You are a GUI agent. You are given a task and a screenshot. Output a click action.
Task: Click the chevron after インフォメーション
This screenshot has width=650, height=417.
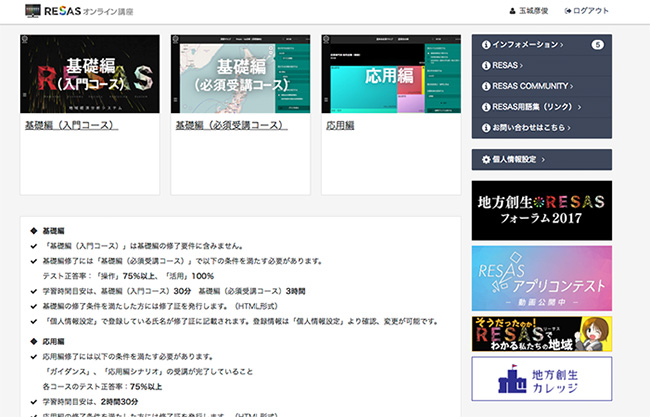click(x=562, y=45)
